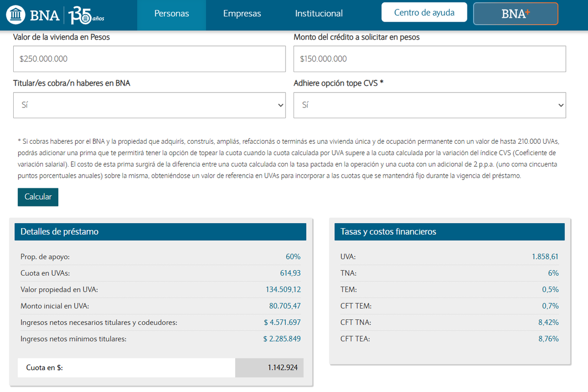
Task: Click the Calcular button
Action: (38, 197)
